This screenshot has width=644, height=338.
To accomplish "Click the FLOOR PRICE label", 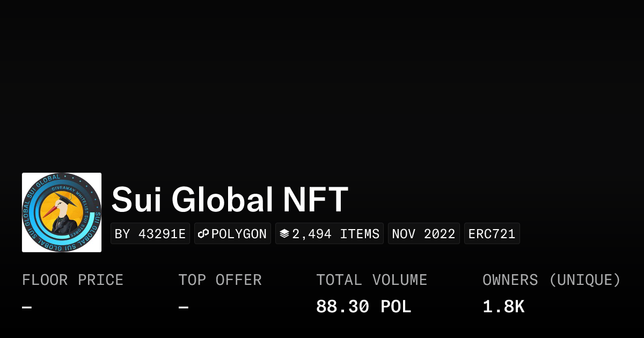I will [x=72, y=280].
